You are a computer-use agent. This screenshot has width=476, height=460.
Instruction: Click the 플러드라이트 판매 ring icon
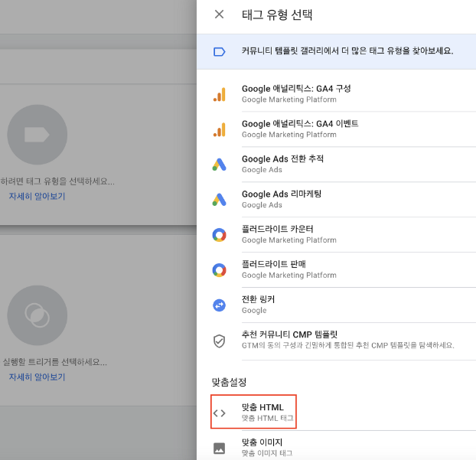pyautogui.click(x=219, y=270)
